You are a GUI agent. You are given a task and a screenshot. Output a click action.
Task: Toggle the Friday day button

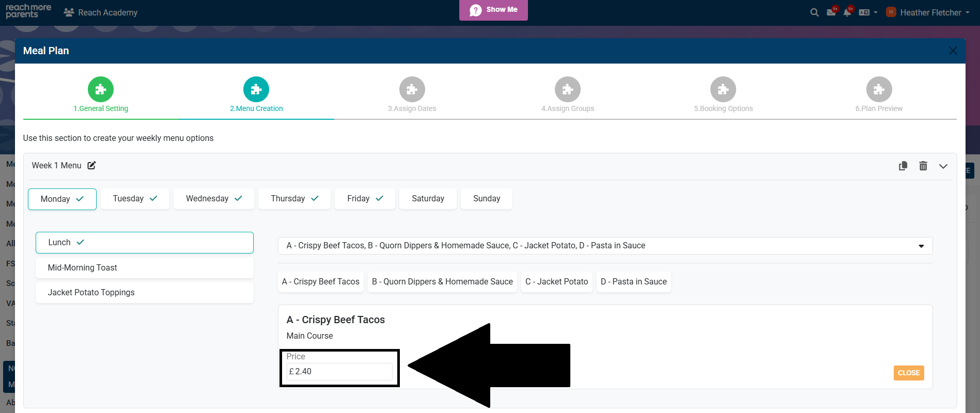pyautogui.click(x=365, y=199)
